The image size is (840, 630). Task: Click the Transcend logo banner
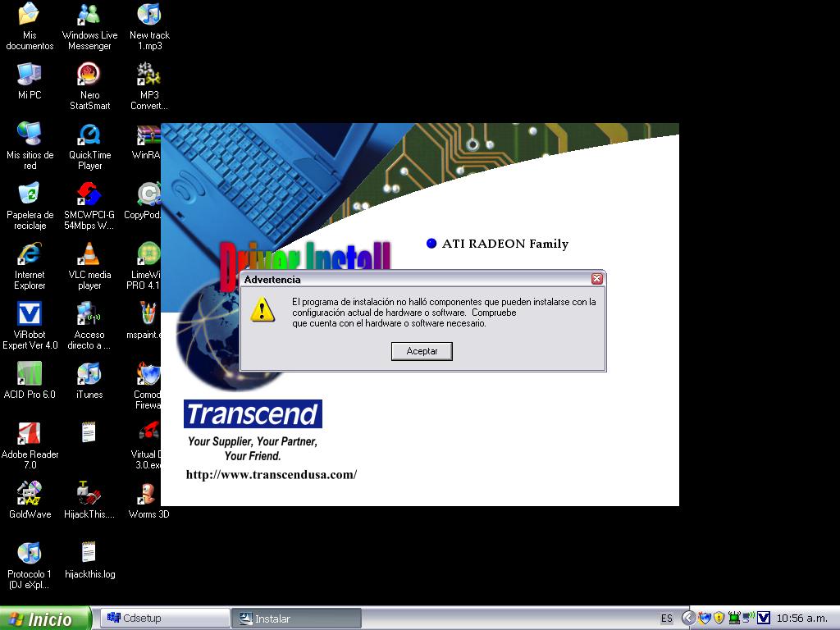tap(253, 413)
